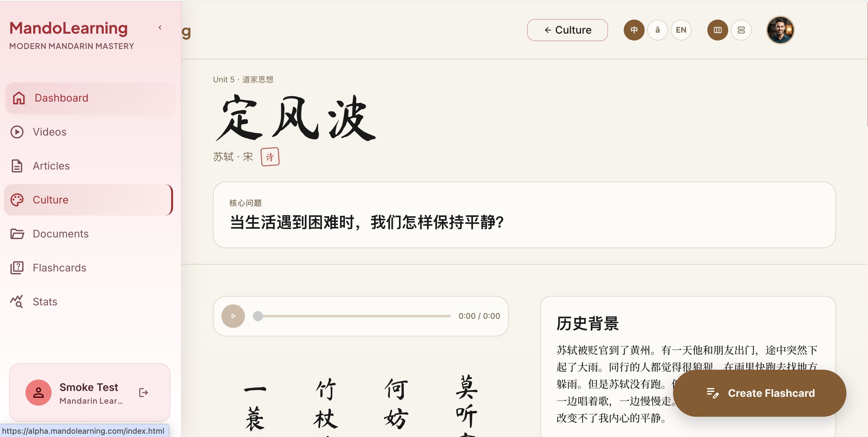868x437 pixels.
Task: Toggle Chinese characters display (中)
Action: (634, 30)
